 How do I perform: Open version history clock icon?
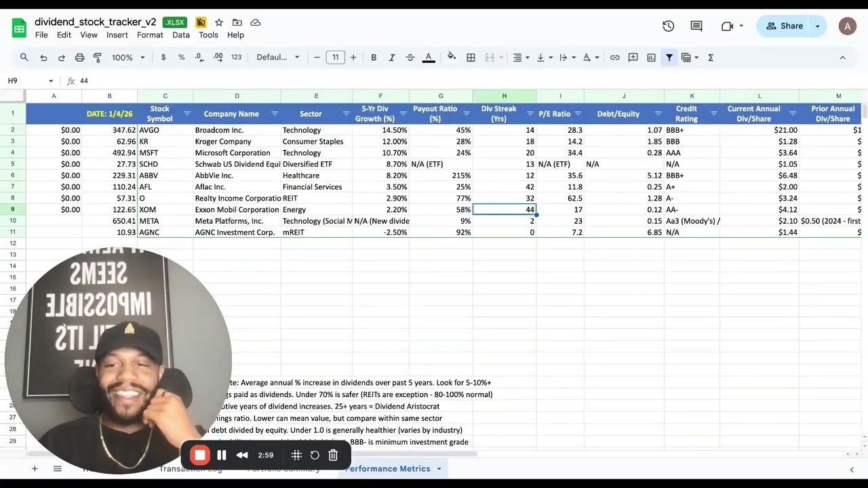pos(668,26)
